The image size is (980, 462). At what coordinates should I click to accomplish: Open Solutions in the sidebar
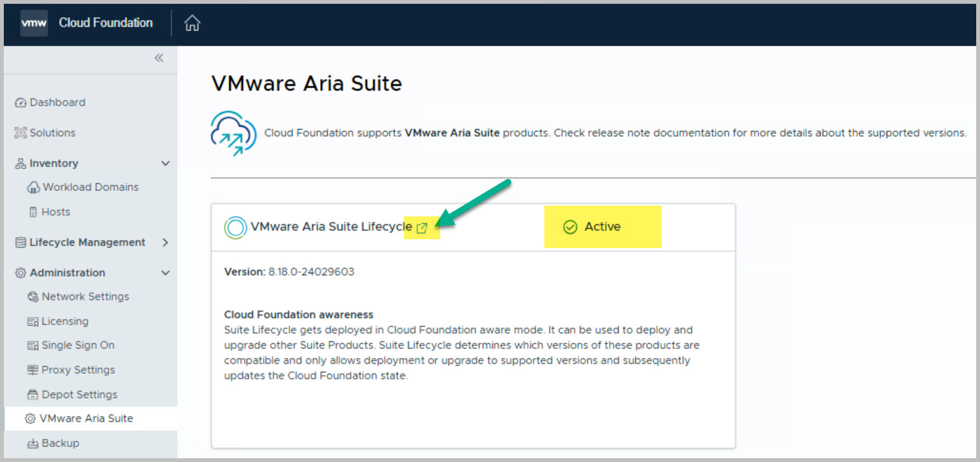pos(52,133)
